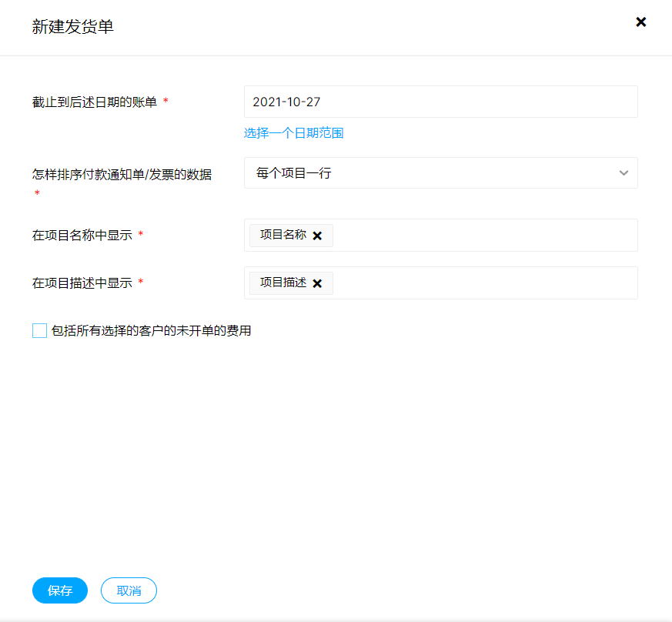This screenshot has height=622, width=672.
Task: Click the 截止到后述日期的账单 field label
Action: pos(95,102)
